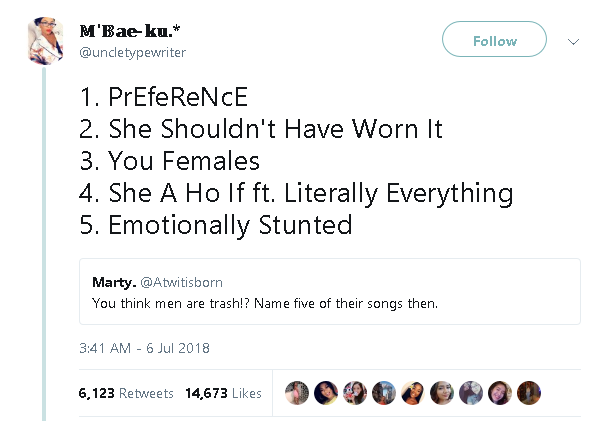Screen dimensions: 605x421
Task: Open the tweet options chevron dropdown
Action: coord(573,42)
